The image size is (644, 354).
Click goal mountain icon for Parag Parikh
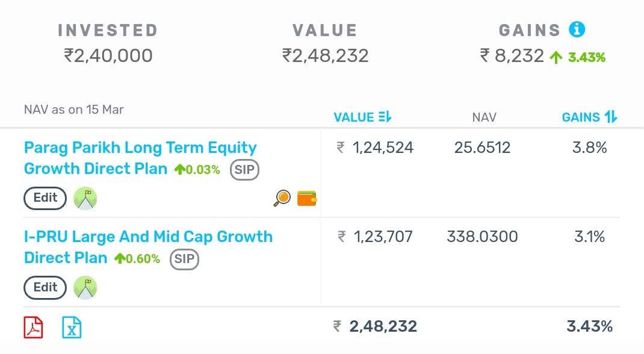point(85,198)
